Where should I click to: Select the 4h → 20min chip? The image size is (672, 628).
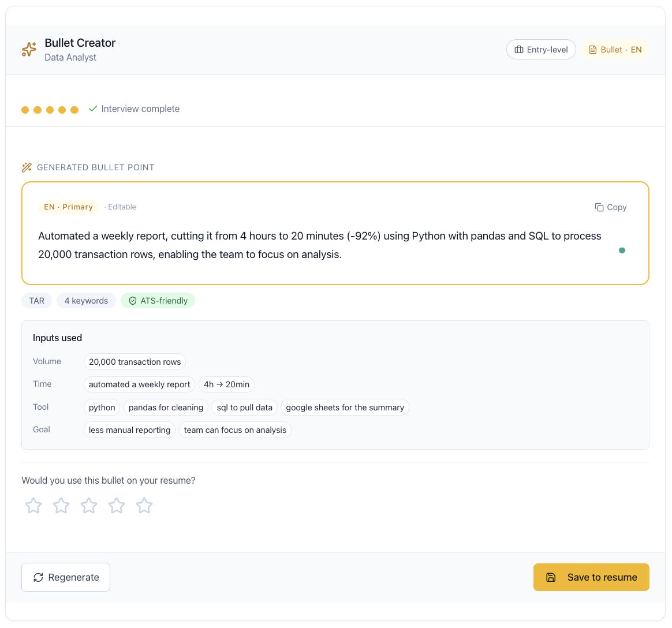[226, 384]
